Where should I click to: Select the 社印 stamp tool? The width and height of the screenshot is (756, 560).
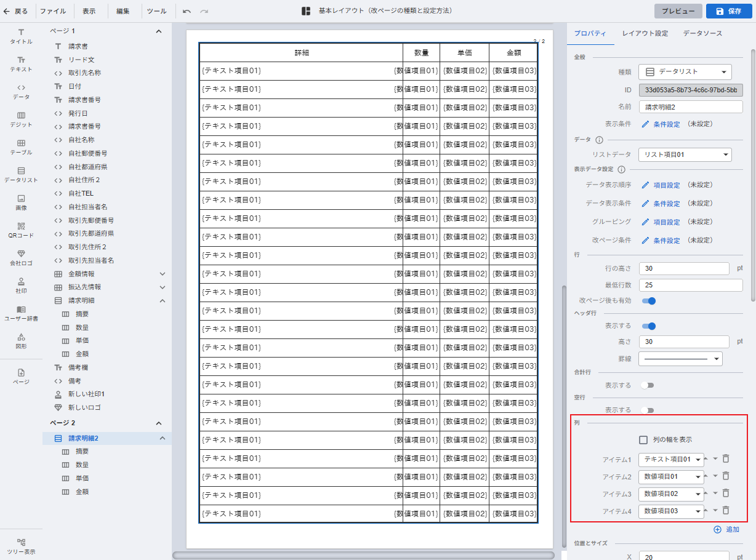21,285
